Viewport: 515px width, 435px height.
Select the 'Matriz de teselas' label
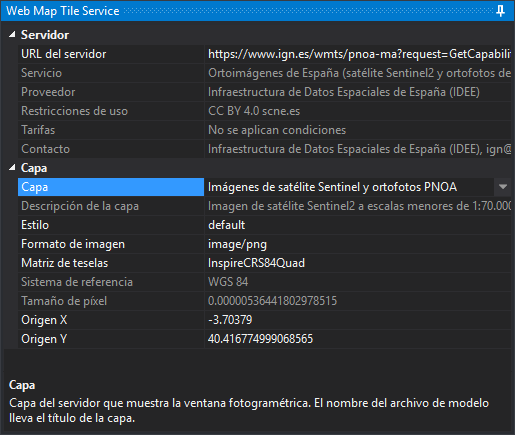pyautogui.click(x=64, y=263)
